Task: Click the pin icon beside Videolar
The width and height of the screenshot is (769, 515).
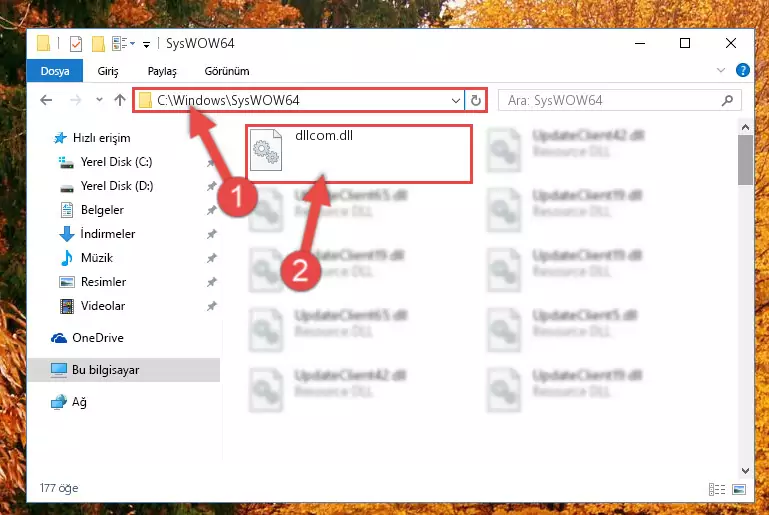Action: click(x=211, y=307)
